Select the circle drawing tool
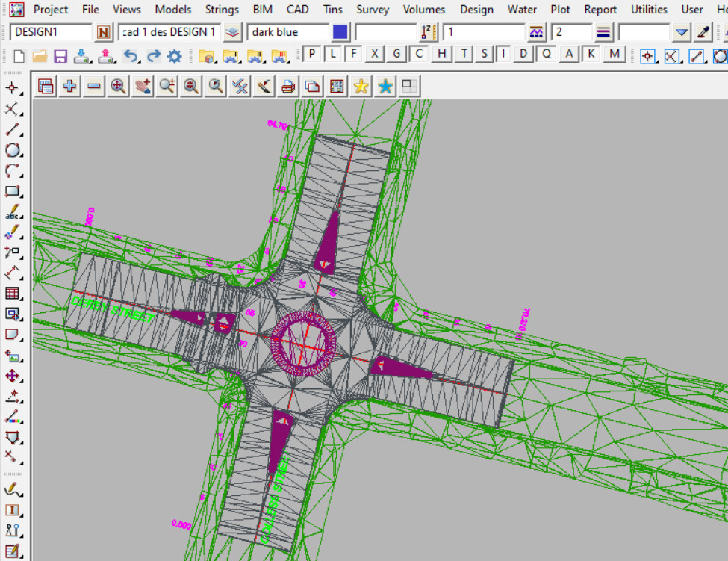 click(x=12, y=150)
